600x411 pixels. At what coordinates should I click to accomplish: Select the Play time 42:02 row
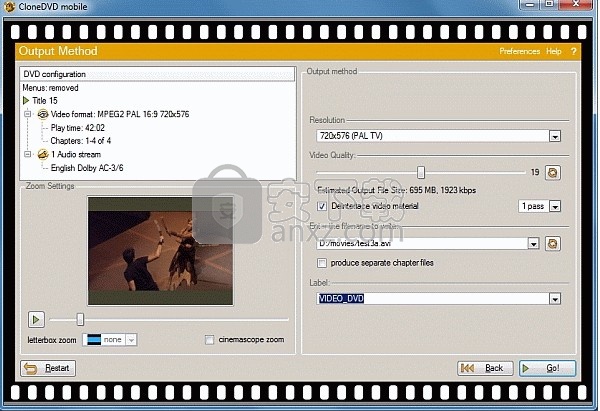click(78, 128)
